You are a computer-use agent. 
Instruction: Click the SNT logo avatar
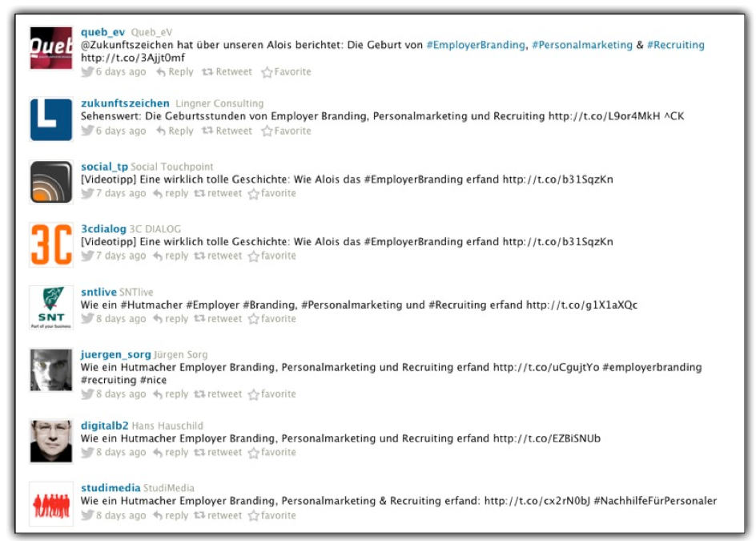coord(51,308)
